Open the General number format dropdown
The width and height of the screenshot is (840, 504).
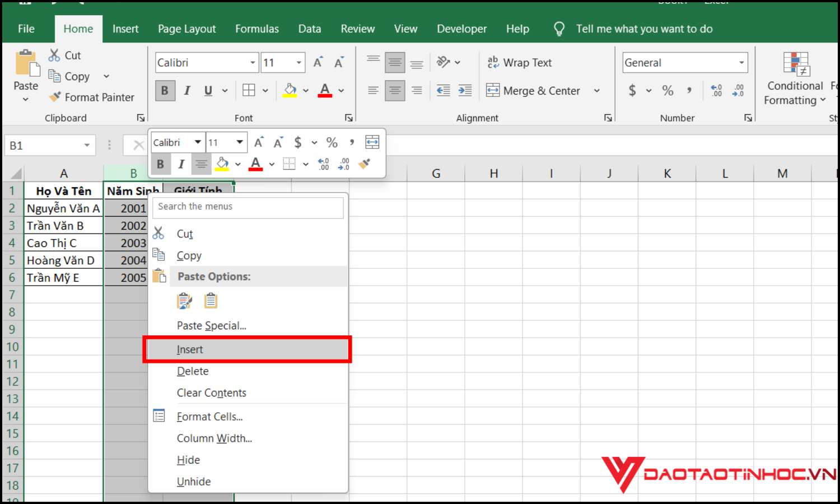(739, 62)
